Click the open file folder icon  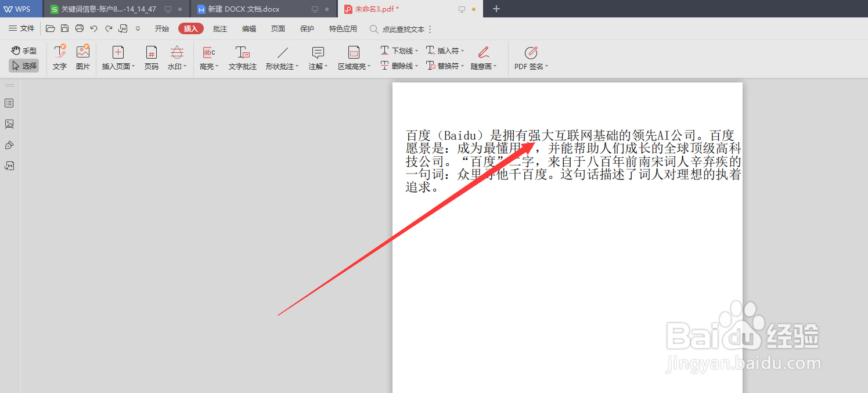(x=51, y=28)
